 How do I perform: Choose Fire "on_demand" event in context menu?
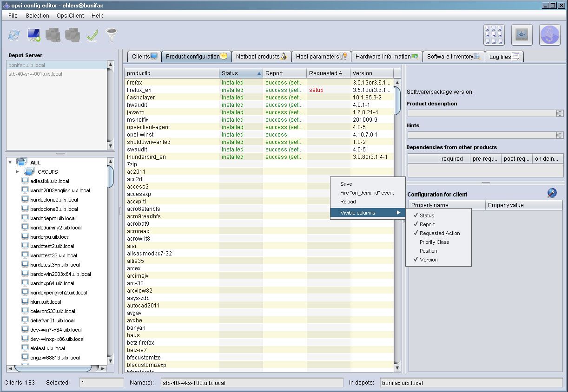click(368, 193)
